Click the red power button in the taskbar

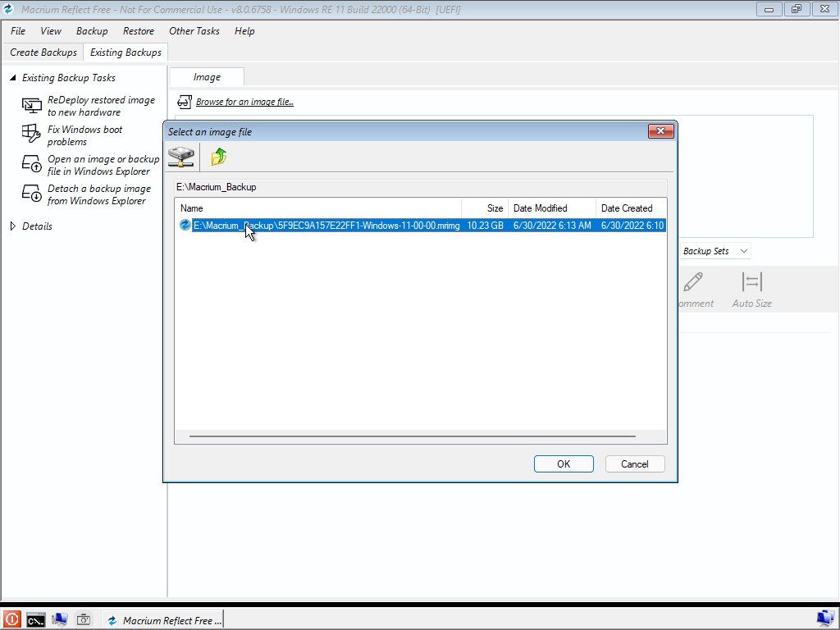click(x=11, y=620)
